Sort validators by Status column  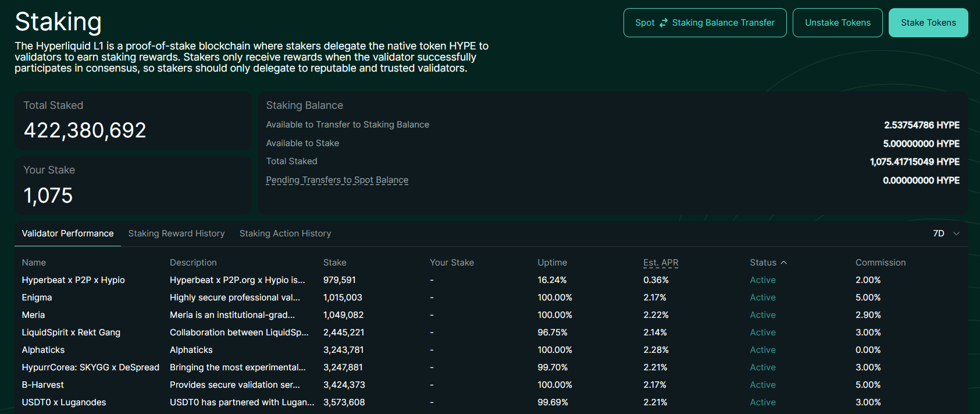[763, 263]
